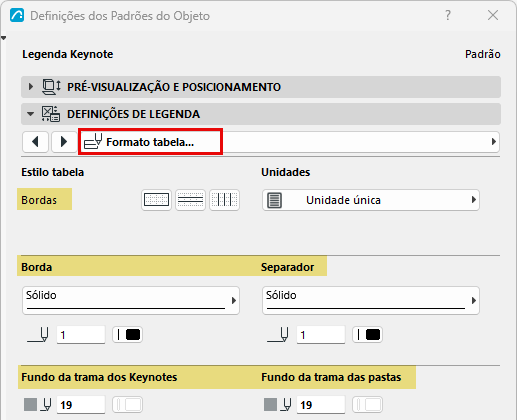Toggle outer frame border style button
This screenshot has width=517, height=420.
click(x=156, y=200)
